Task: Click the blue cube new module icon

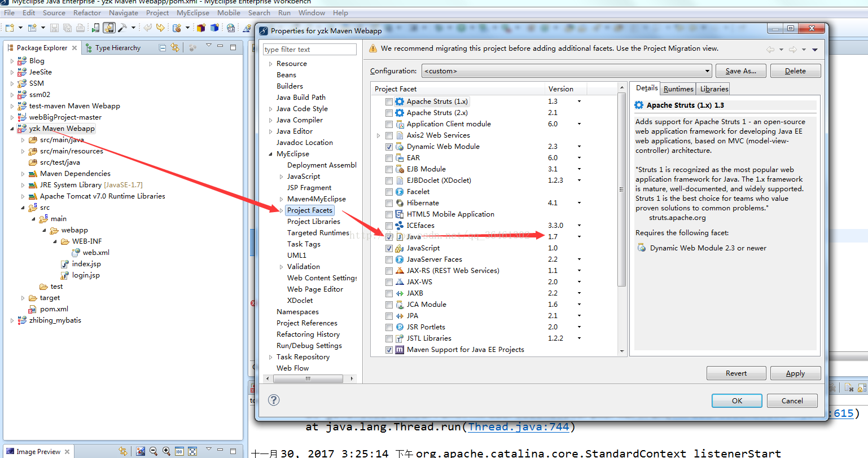Action: click(x=214, y=27)
